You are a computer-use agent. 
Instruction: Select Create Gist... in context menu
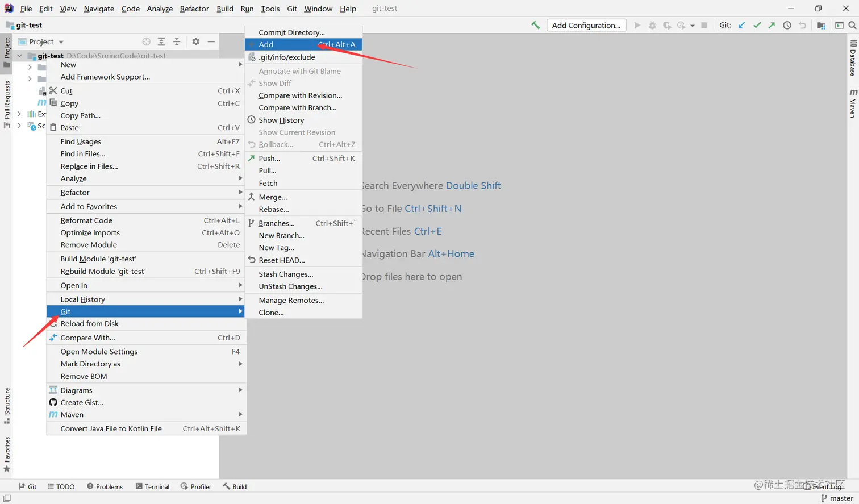145,402
